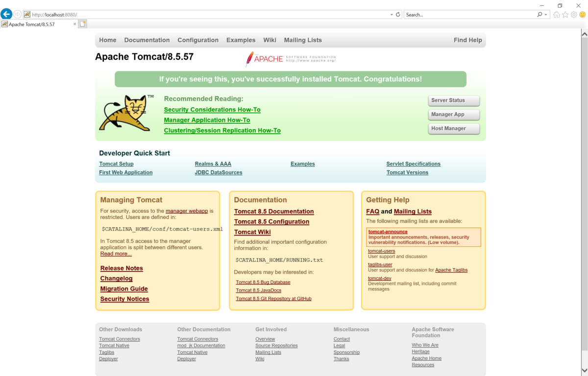Open Tomcat 8.5 Bug Database link
The image size is (588, 376).
click(x=263, y=282)
